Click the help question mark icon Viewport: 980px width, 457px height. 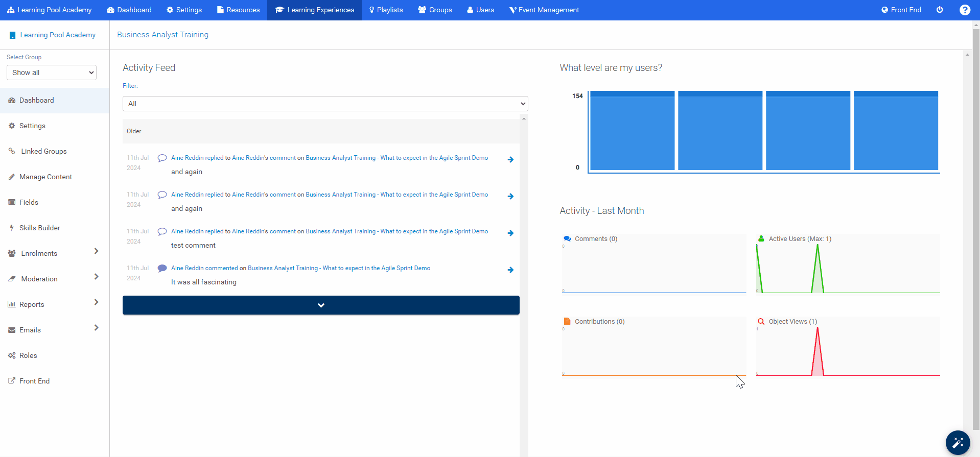965,10
